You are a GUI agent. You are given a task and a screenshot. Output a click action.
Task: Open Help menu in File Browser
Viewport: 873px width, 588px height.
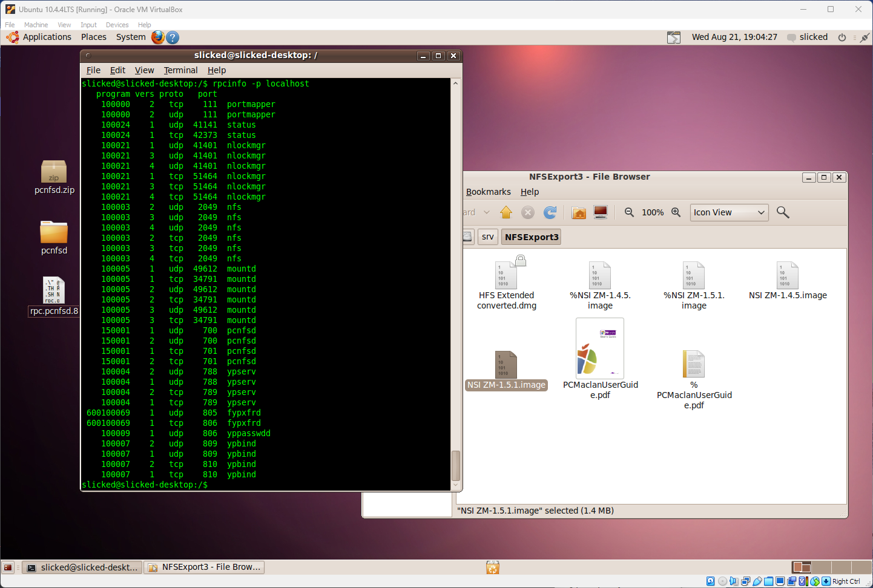(530, 192)
